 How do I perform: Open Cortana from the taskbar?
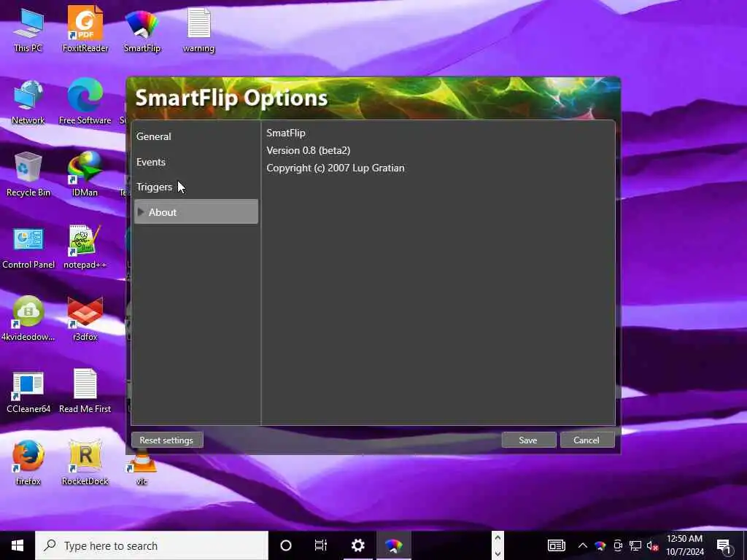pos(286,545)
